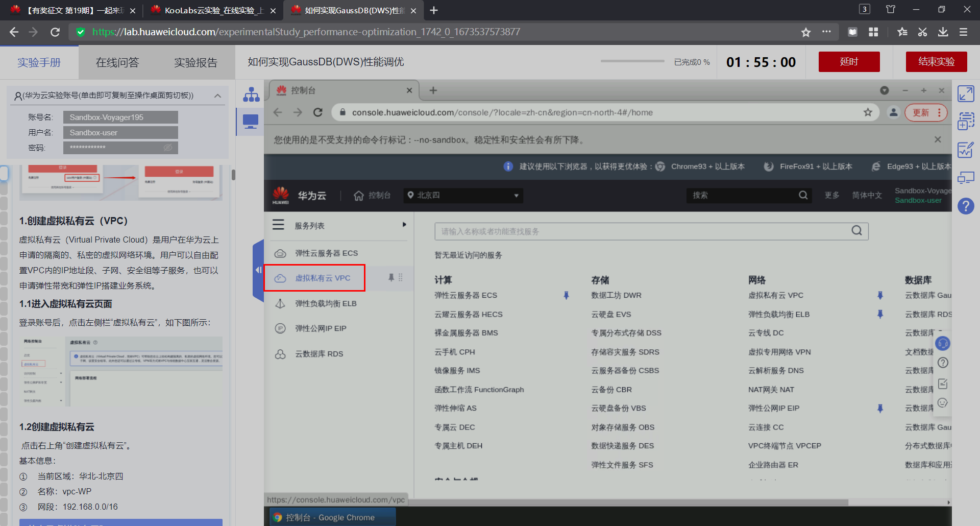The width and height of the screenshot is (980, 526).
Task: Toggle password visibility eye icon
Action: [168, 148]
